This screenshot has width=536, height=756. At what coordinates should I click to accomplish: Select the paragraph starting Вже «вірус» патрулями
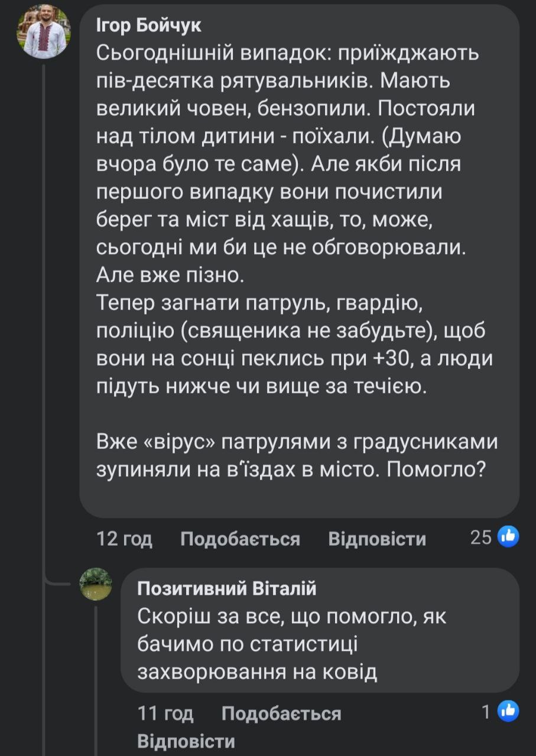click(x=296, y=454)
